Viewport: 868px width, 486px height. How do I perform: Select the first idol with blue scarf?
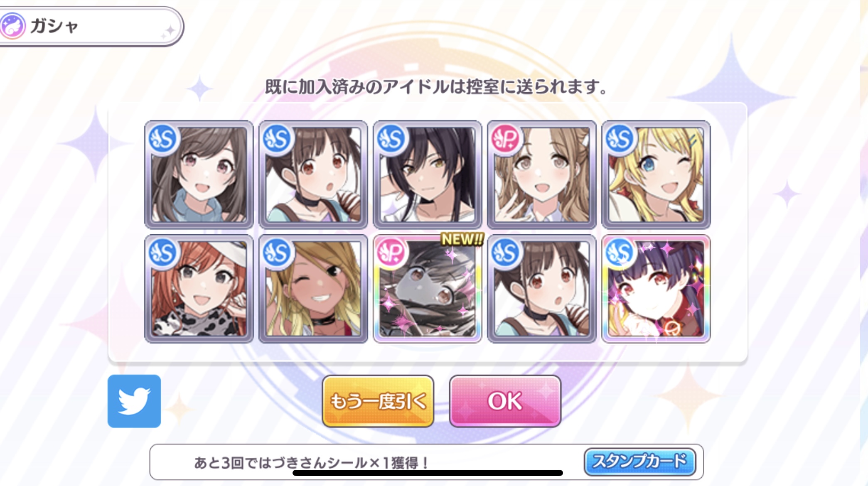pyautogui.click(x=199, y=175)
